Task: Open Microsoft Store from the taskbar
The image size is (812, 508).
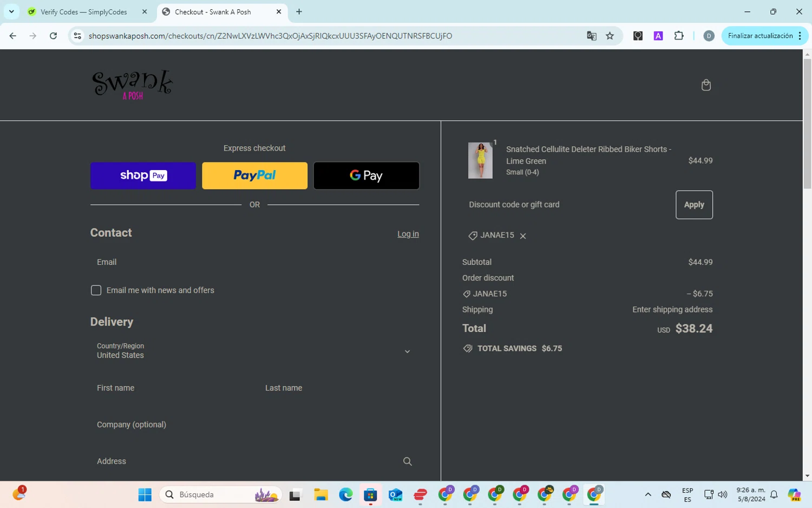Action: pyautogui.click(x=370, y=494)
